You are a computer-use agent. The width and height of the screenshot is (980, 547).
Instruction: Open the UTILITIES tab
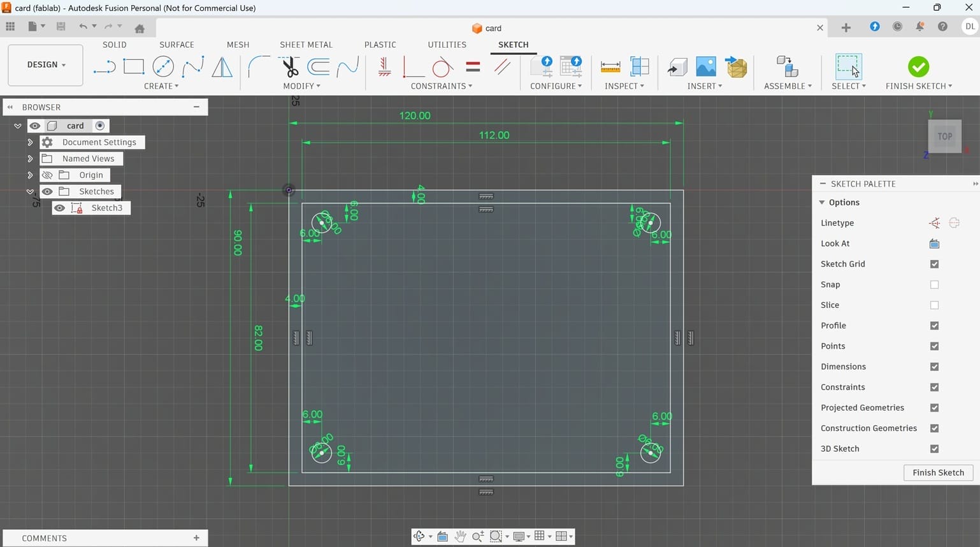point(447,45)
